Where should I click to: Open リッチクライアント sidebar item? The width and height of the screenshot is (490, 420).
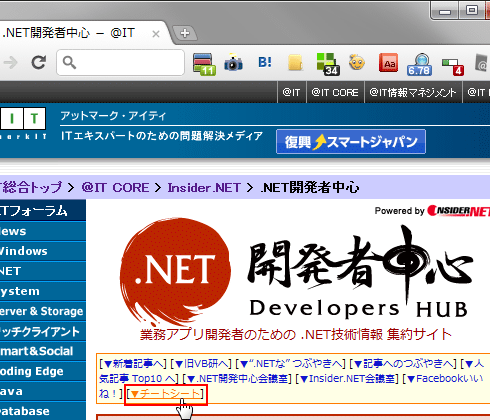pos(43,331)
